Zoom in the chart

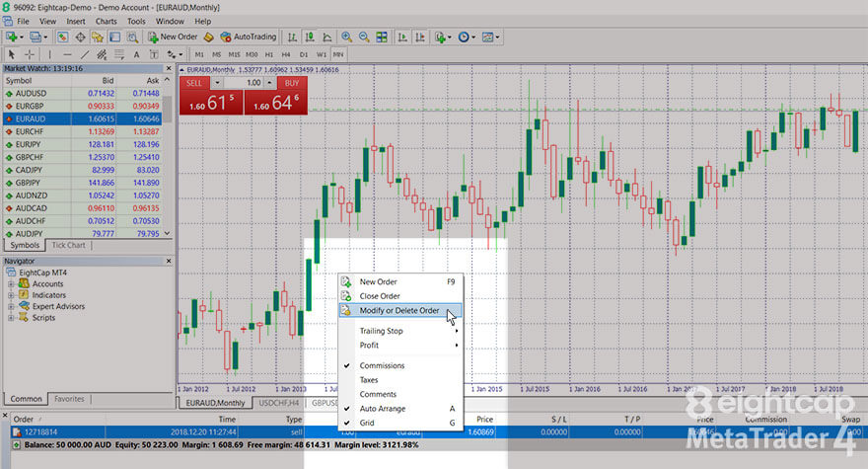tap(346, 38)
